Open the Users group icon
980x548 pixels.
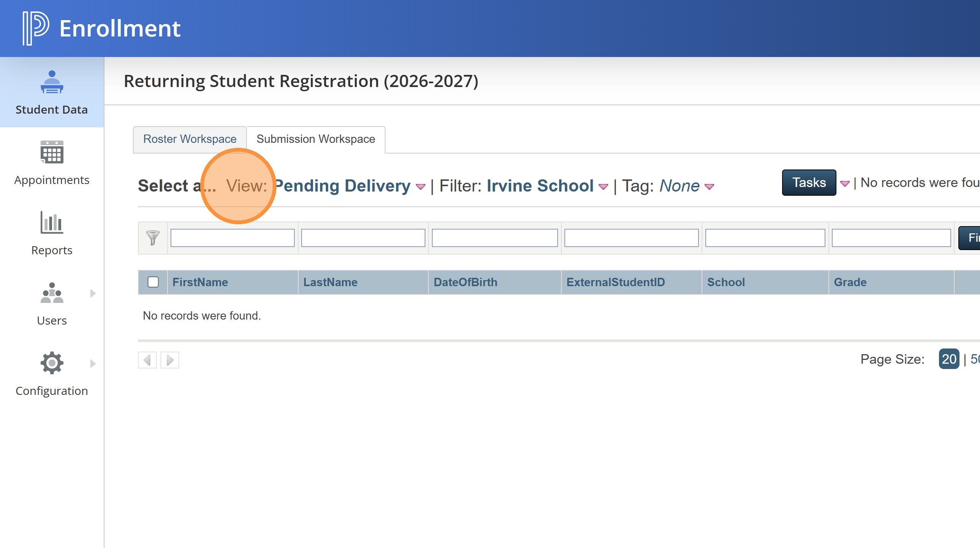(x=52, y=293)
